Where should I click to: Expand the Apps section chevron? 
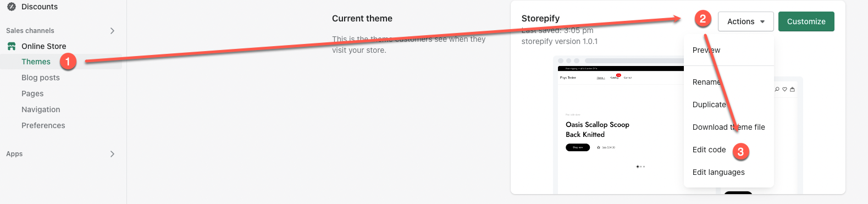point(112,154)
